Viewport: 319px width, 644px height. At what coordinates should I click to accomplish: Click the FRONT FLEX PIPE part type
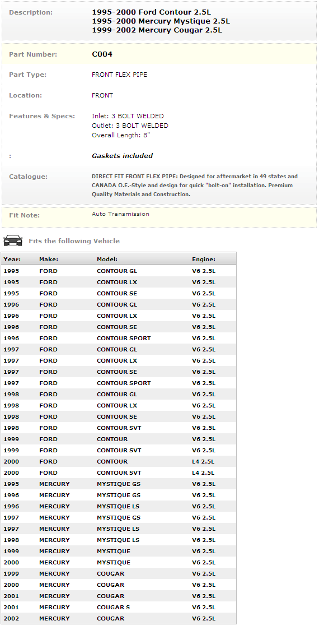coord(119,75)
